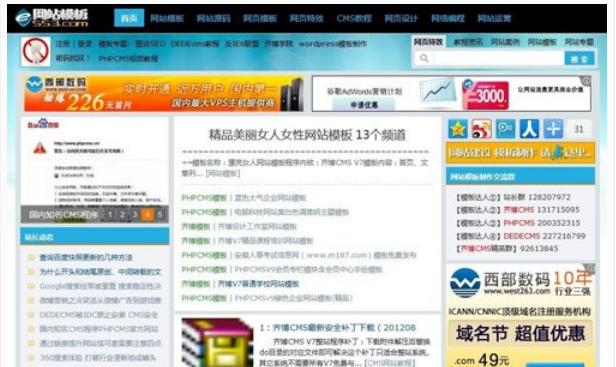
Task: Share using the Sina Weibo icon
Action: pos(482,129)
